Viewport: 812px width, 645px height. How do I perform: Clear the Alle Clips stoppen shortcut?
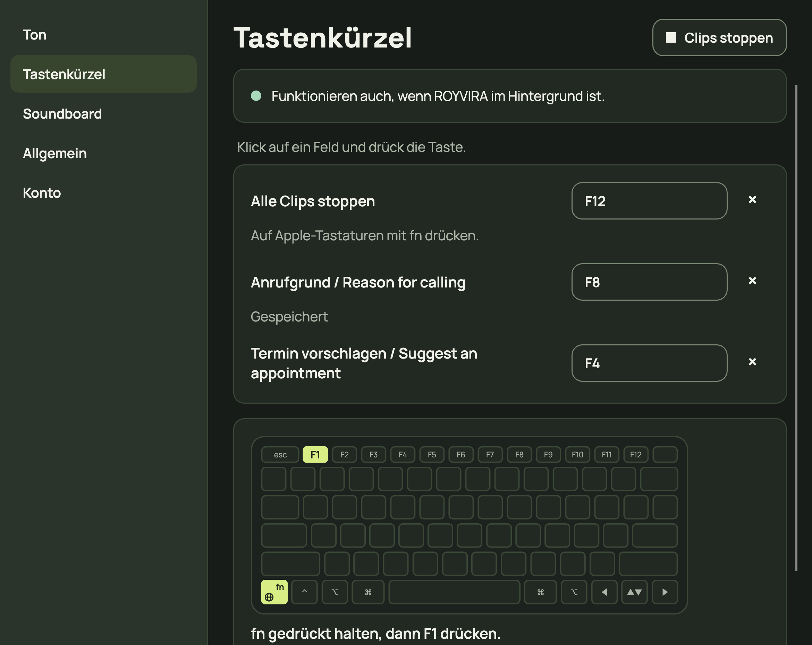pyautogui.click(x=752, y=200)
